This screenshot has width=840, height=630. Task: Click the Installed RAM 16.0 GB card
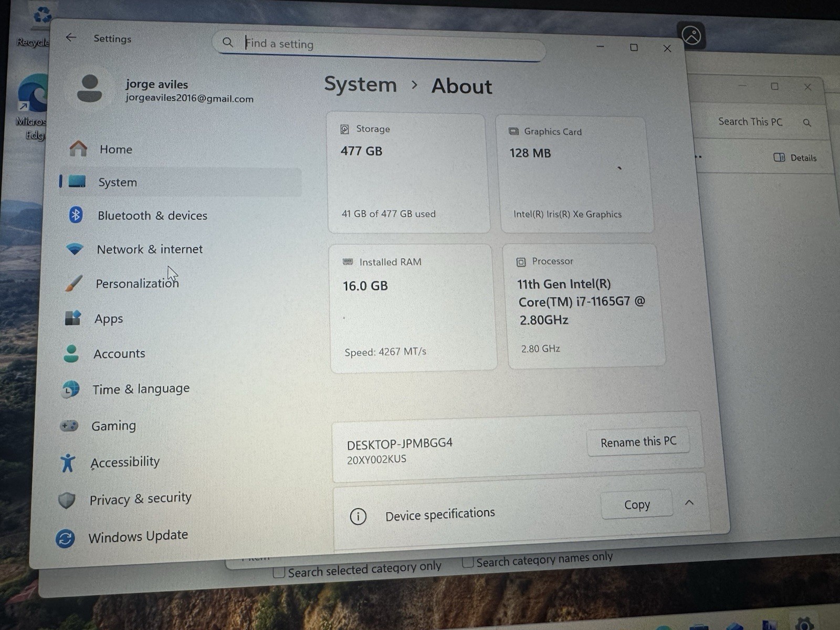point(413,308)
